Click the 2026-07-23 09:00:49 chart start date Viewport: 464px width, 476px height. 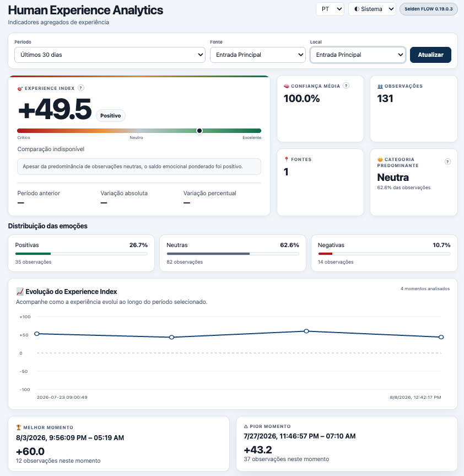tap(62, 397)
